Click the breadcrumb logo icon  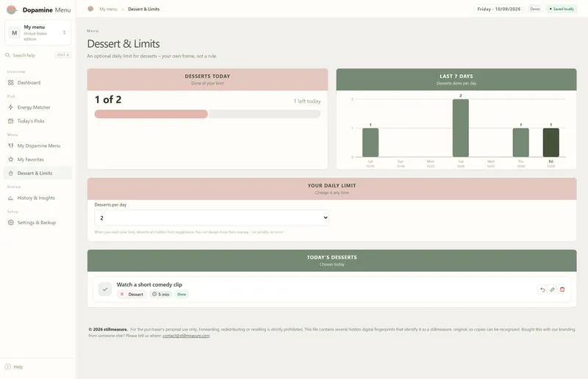(90, 9)
